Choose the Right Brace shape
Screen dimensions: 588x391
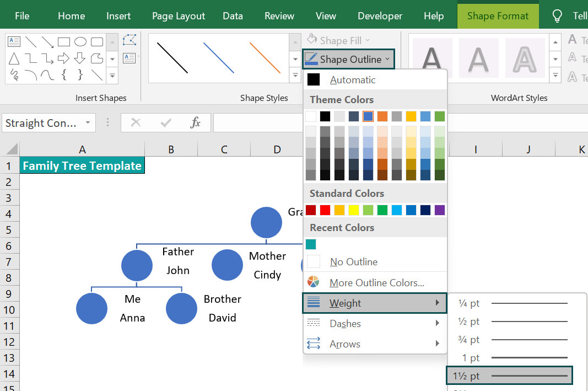click(80, 75)
